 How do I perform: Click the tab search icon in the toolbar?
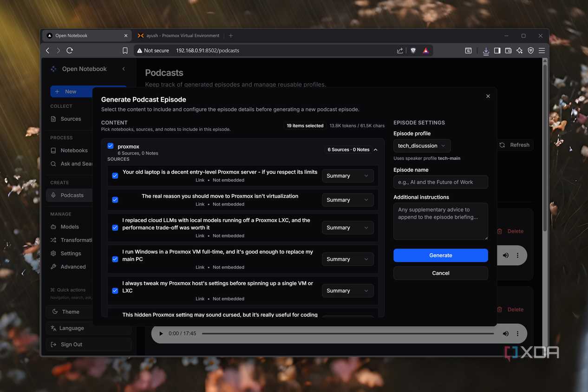pyautogui.click(x=468, y=51)
